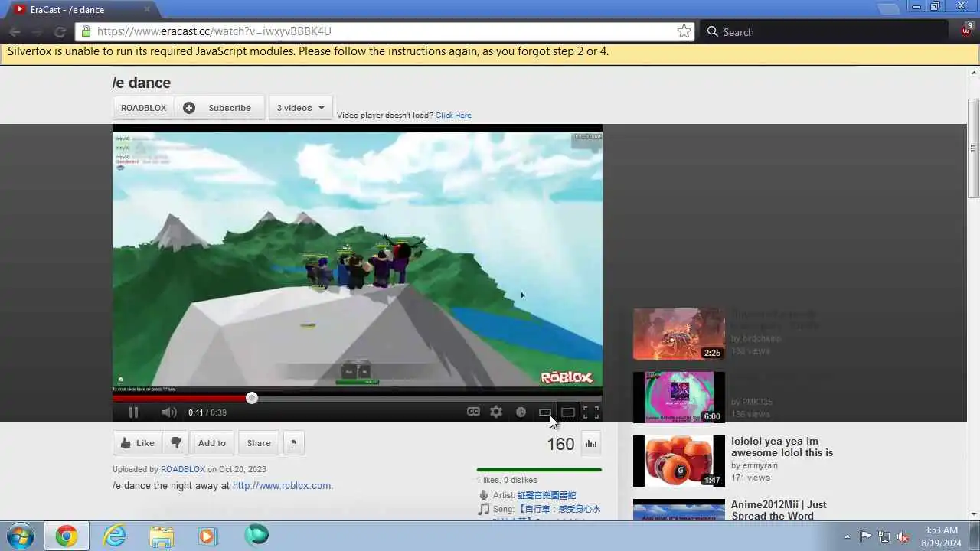
Task: Open the 1:47 orange wheels video thumbnail
Action: pyautogui.click(x=678, y=461)
